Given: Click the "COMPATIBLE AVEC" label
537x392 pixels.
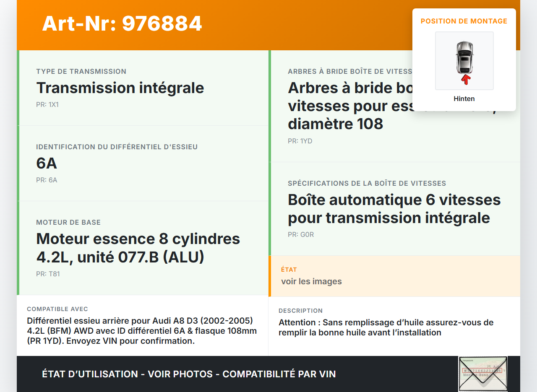Looking at the screenshot, I should [x=57, y=309].
